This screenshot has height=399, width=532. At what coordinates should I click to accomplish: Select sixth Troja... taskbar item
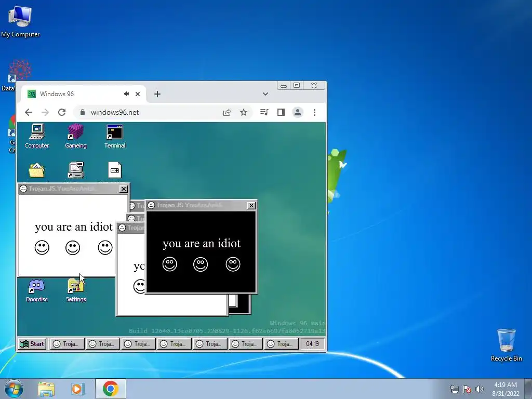pos(246,344)
